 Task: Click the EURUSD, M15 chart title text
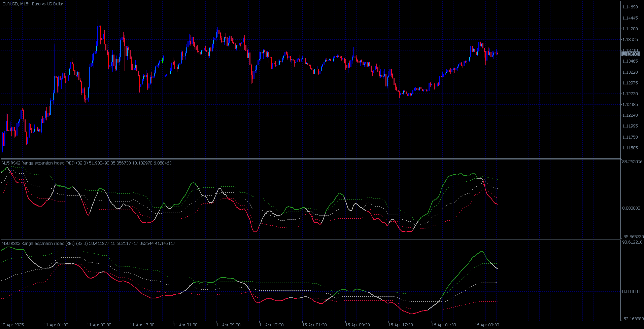32,4
